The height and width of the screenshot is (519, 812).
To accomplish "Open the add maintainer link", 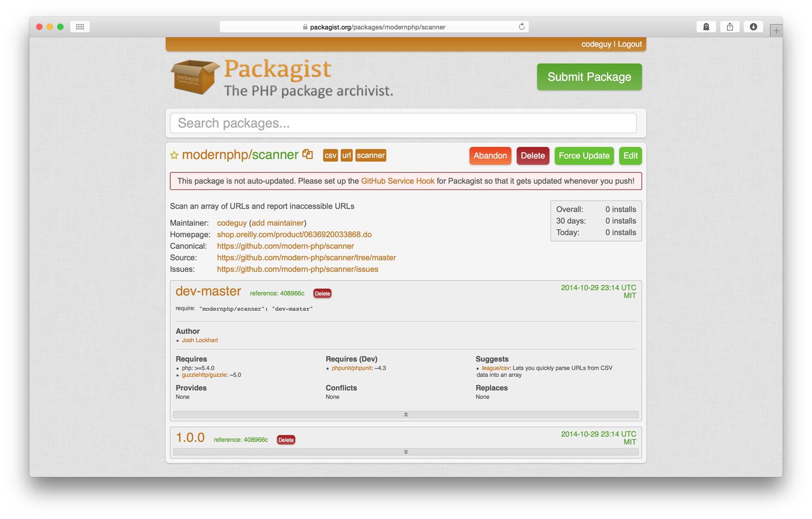I will [278, 223].
